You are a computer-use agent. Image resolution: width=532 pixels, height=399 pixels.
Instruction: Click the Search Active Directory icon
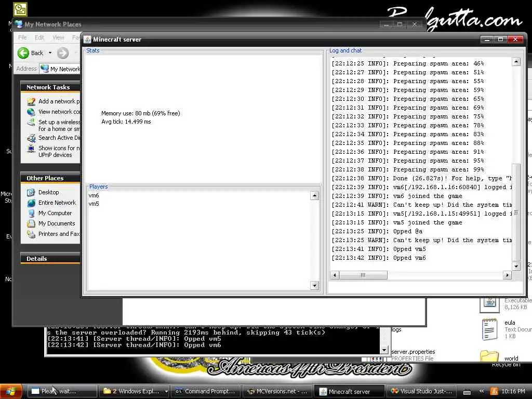[x=31, y=138]
